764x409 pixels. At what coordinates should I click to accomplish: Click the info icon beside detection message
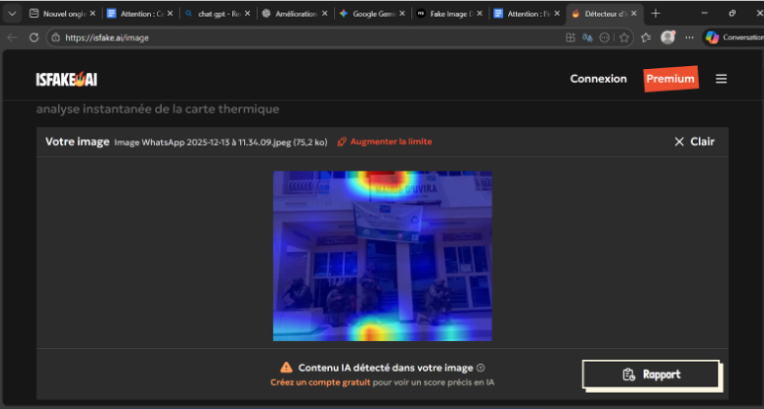coord(481,368)
